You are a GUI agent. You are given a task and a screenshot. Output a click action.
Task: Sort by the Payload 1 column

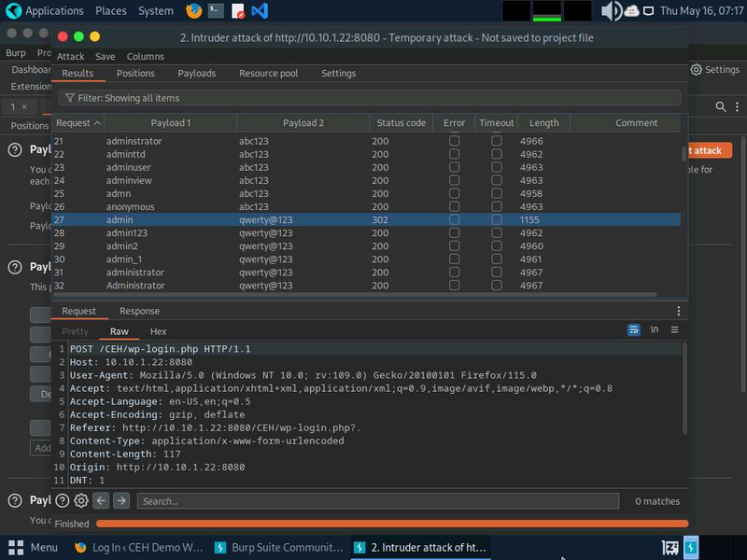pos(171,123)
